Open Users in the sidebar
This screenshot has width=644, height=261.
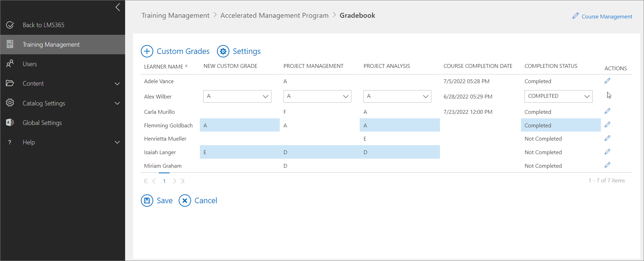click(30, 64)
